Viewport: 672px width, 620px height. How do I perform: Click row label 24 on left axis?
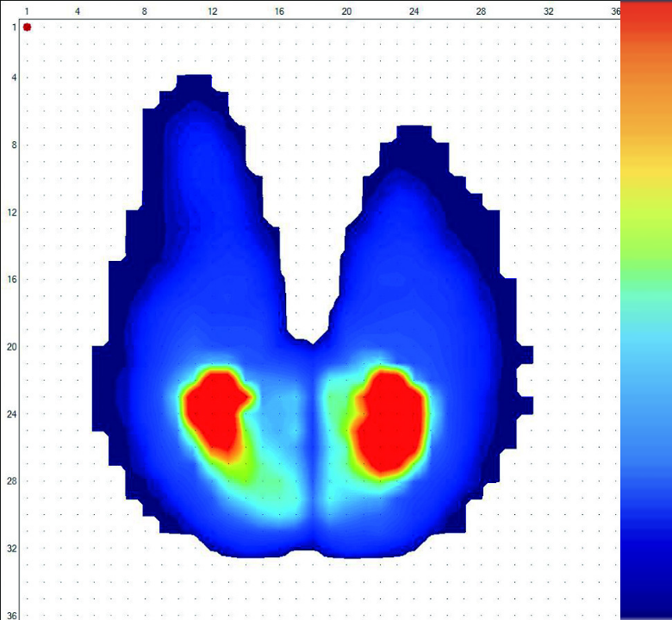point(12,414)
